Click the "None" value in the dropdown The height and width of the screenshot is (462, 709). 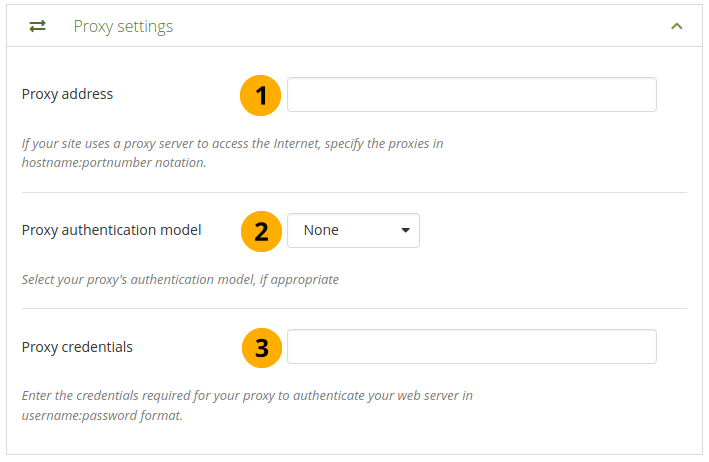click(321, 230)
